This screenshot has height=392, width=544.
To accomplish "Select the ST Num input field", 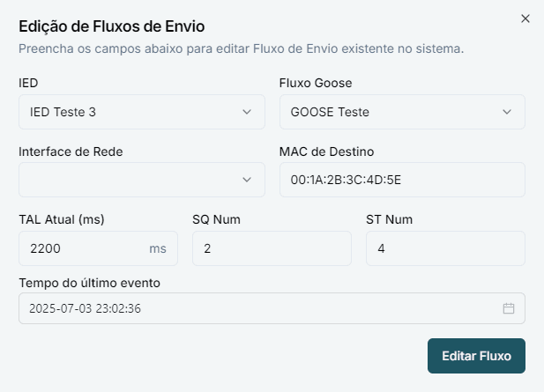I will coord(445,248).
